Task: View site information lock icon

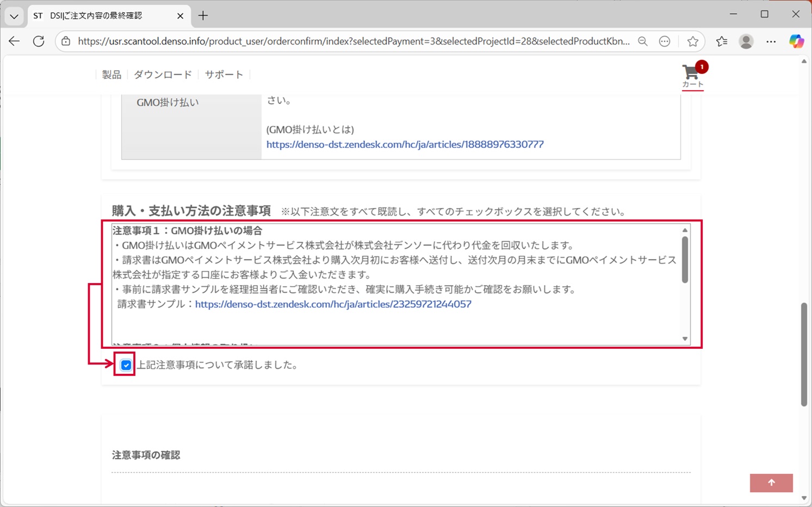Action: click(66, 41)
